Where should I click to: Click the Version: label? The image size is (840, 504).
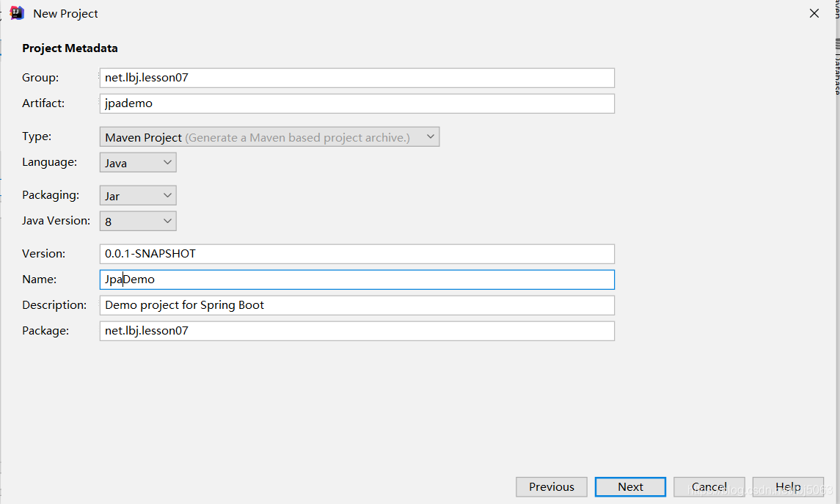[x=43, y=254]
